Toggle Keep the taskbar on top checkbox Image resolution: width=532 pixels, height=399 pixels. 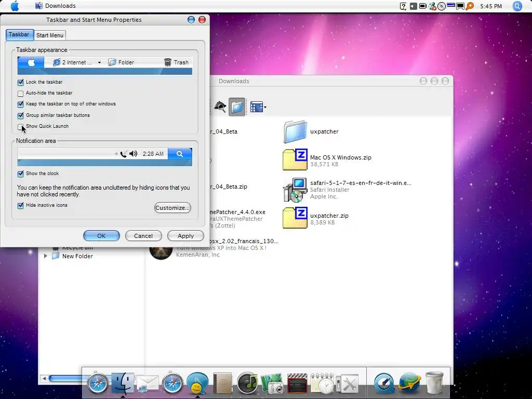pos(20,104)
